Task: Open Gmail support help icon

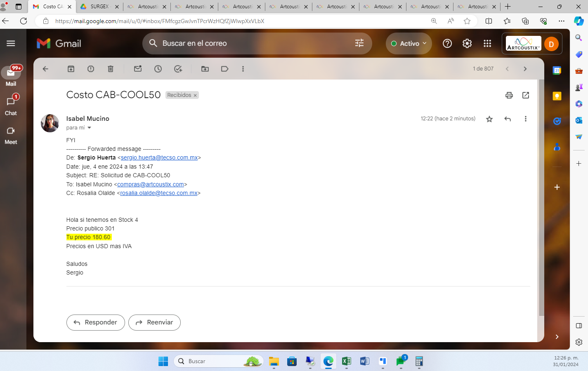Action: click(x=447, y=43)
